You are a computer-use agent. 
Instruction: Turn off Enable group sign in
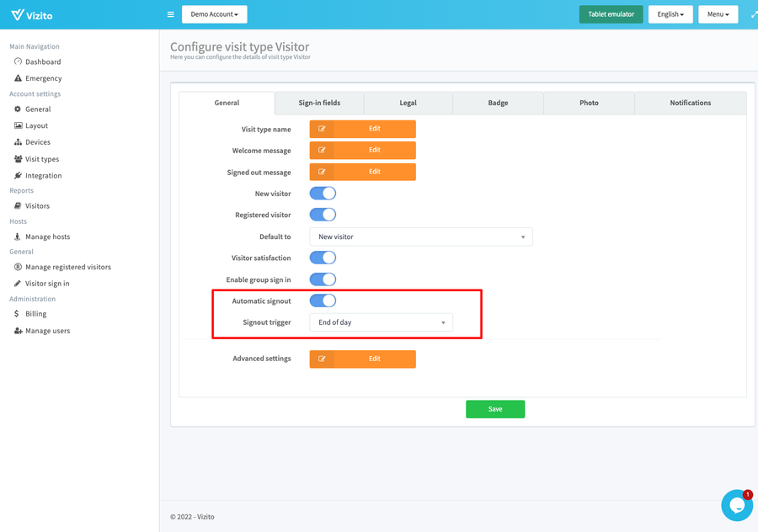tap(323, 279)
